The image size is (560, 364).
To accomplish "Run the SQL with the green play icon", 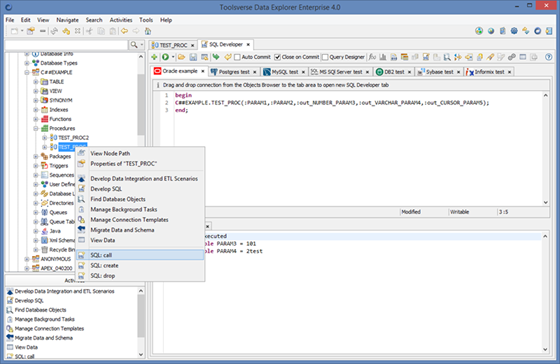I will coord(165,57).
